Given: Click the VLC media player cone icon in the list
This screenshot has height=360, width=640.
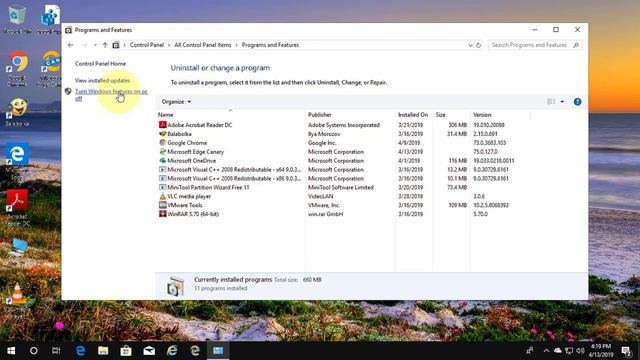Looking at the screenshot, I should click(x=162, y=196).
